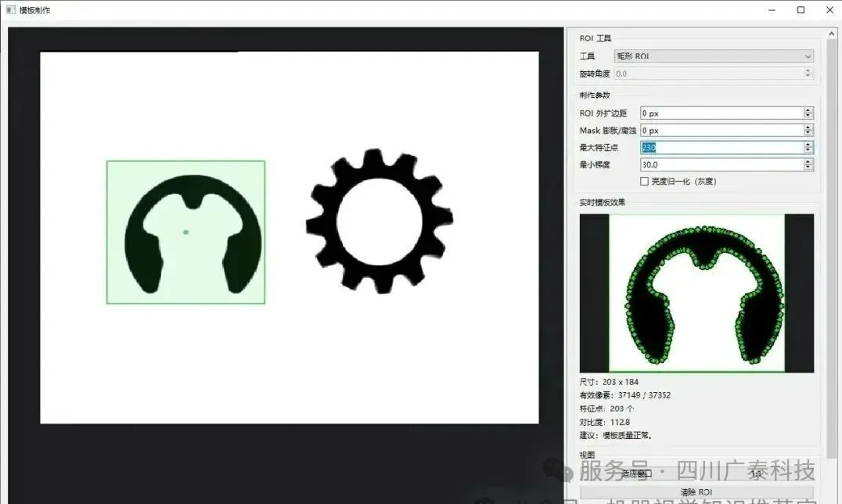Decrease 最小梯度 value with down arrow
Screen dimensions: 842x504
click(x=808, y=167)
